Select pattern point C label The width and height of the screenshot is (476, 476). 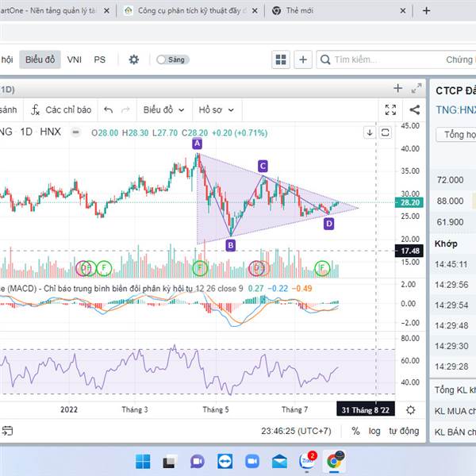coord(263,166)
